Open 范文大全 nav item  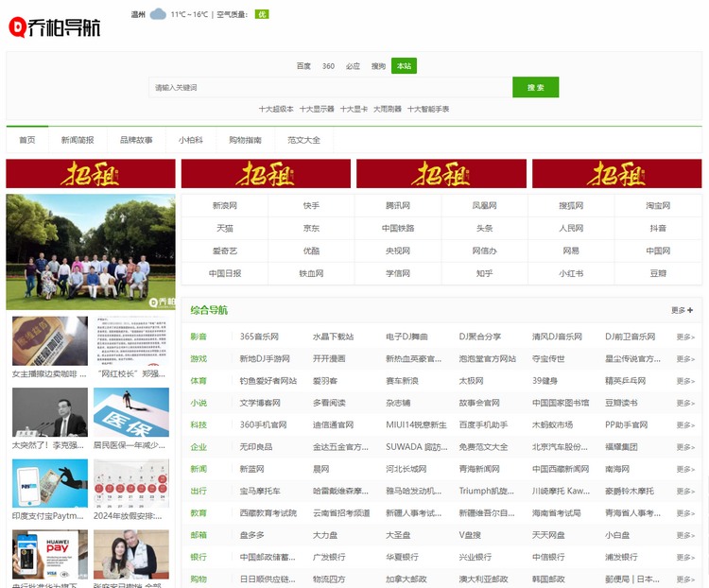(x=303, y=140)
